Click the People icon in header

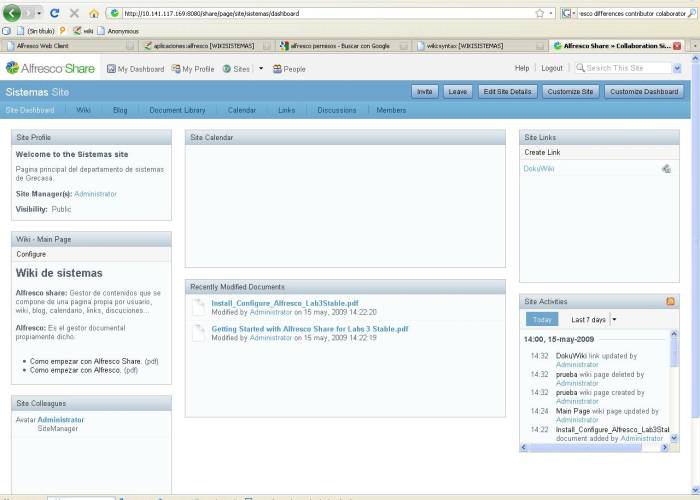click(276, 69)
